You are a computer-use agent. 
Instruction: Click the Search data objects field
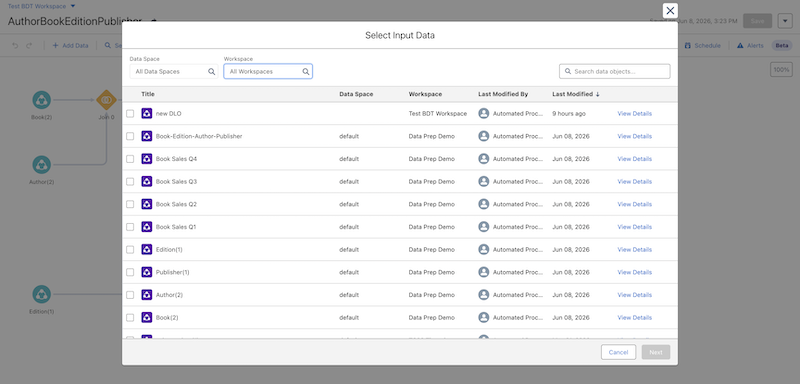tap(615, 71)
